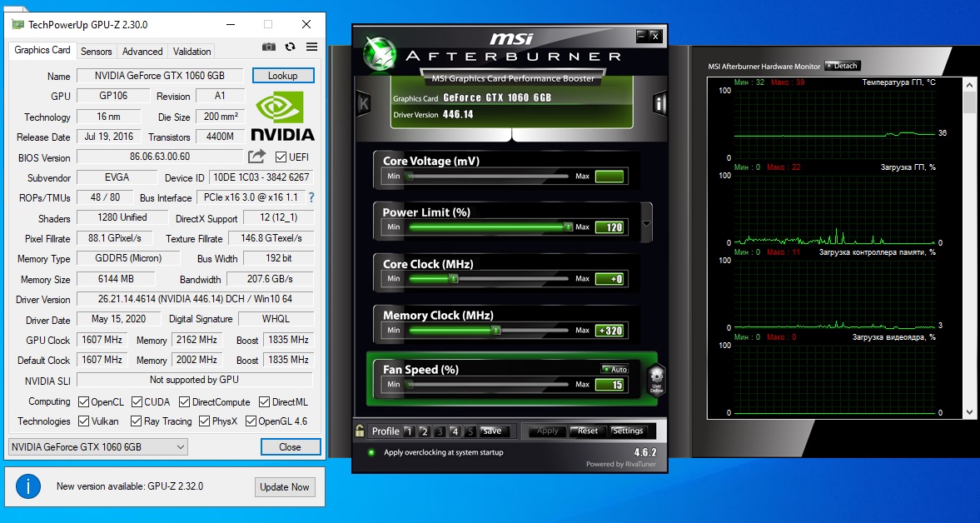
Task: Click the Device ID value field
Action: (261, 177)
